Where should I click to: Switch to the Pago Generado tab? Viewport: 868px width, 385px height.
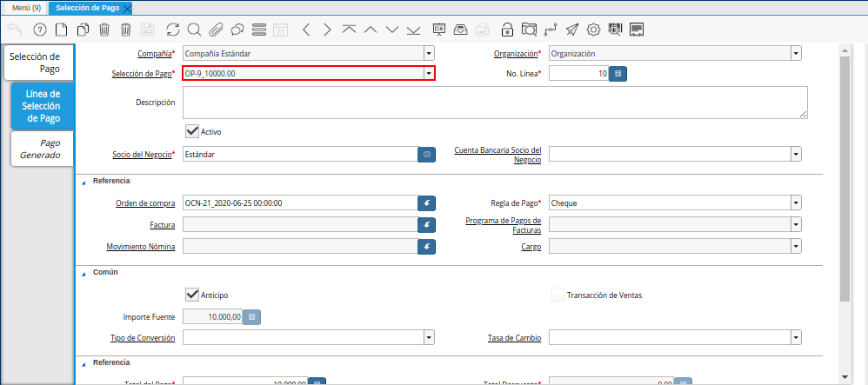coord(41,149)
